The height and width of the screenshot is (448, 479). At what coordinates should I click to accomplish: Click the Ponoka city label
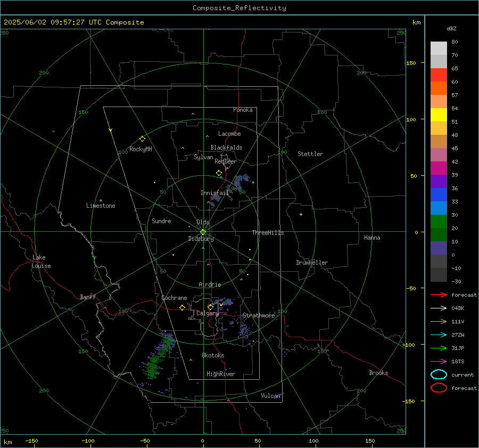click(243, 110)
